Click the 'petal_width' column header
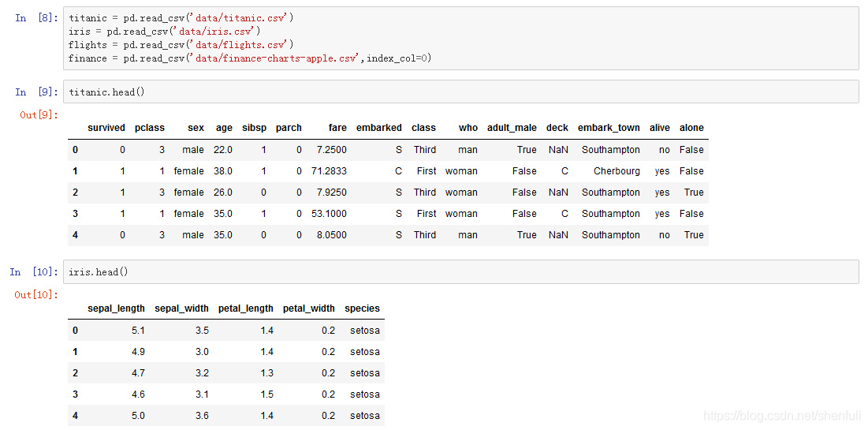The height and width of the screenshot is (430, 868). click(x=309, y=308)
